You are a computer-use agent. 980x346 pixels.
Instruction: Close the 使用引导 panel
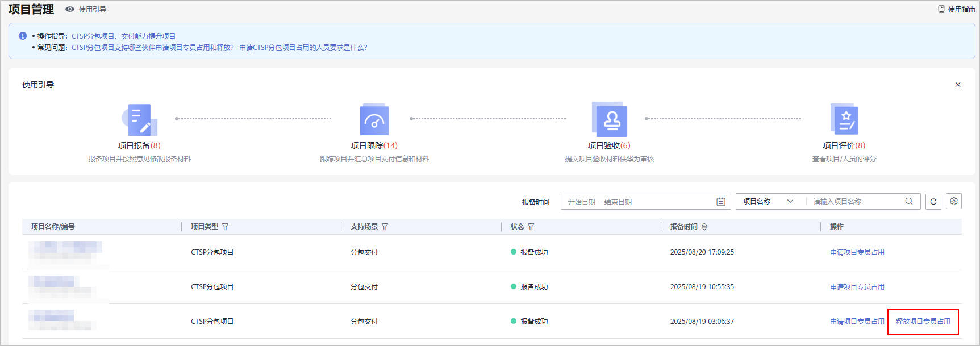[x=958, y=85]
